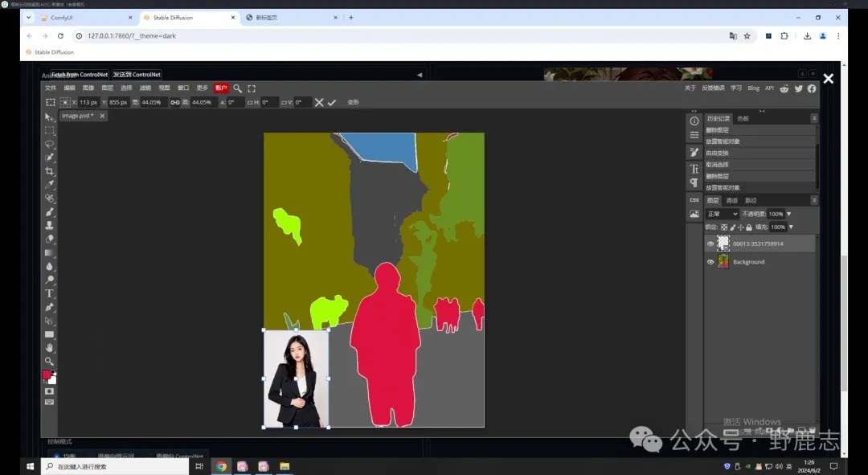Select the Crop tool

point(49,171)
